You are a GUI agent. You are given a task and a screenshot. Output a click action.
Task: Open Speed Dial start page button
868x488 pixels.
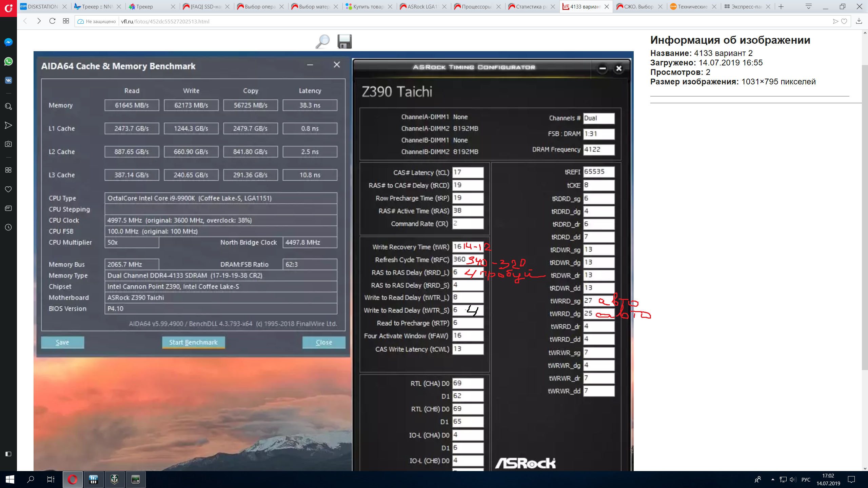point(66,21)
